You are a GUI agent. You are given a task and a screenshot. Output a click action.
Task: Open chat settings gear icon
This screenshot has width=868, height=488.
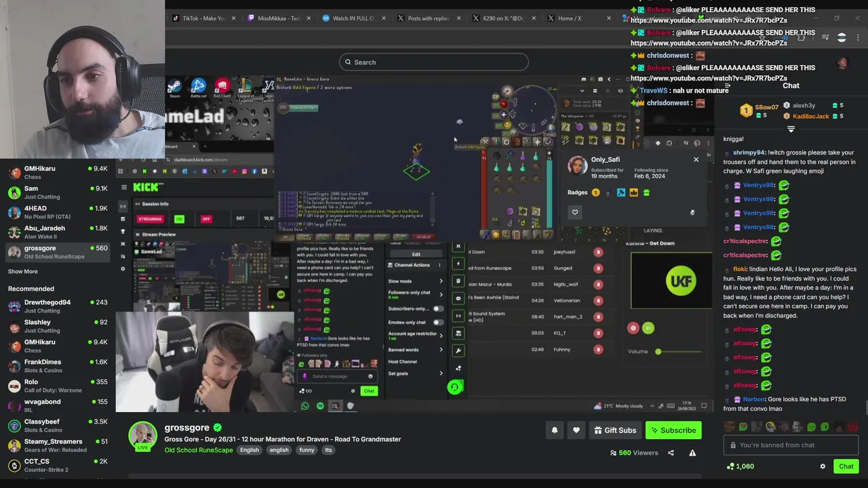(823, 466)
